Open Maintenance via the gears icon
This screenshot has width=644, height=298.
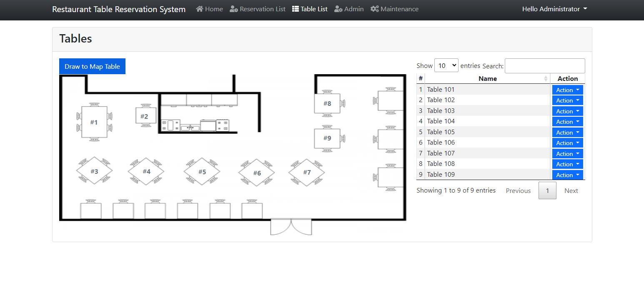click(374, 9)
